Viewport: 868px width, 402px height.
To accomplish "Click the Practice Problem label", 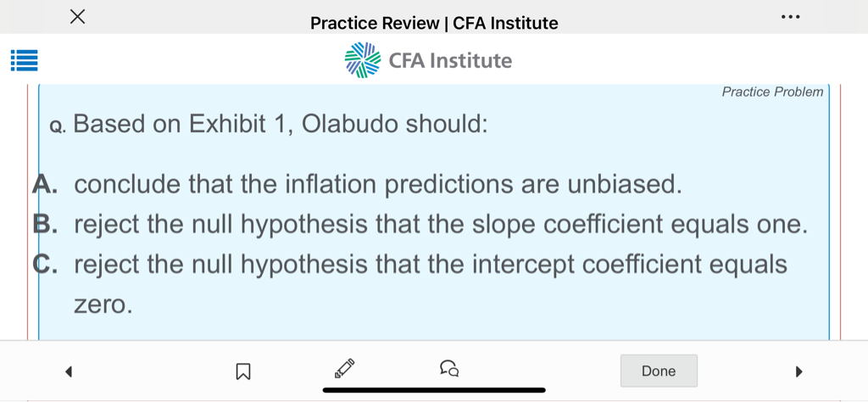I will tap(772, 92).
